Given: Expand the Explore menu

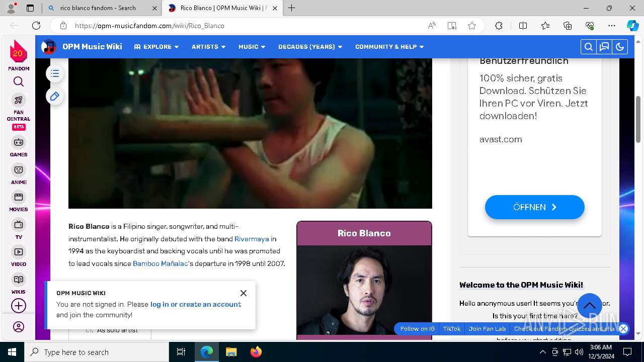Looking at the screenshot, I should click(156, 47).
